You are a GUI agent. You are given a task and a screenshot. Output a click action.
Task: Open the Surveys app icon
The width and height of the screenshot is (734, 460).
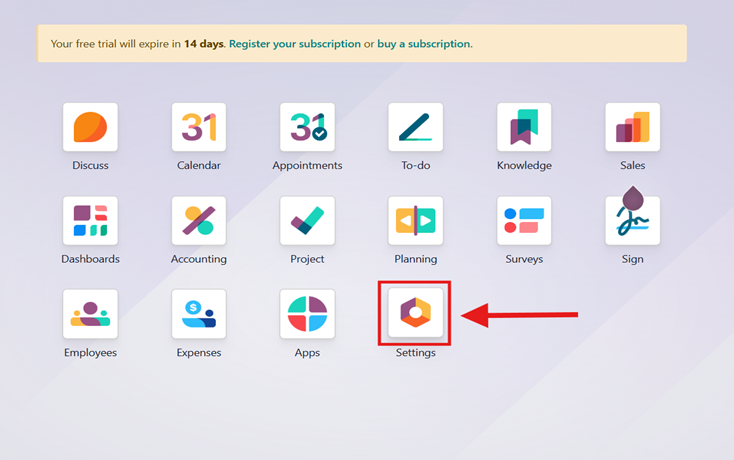524,220
